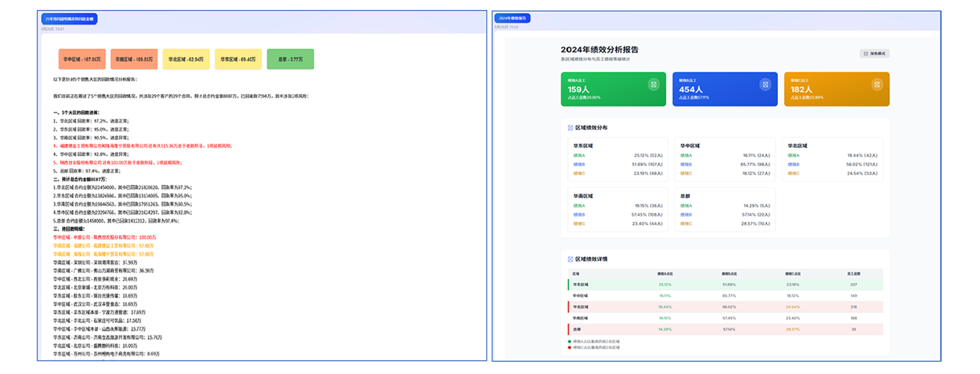Click the red 陕西甘农股份有限公司 100.00万 line
This screenshot has width=980, height=374.
103,238
